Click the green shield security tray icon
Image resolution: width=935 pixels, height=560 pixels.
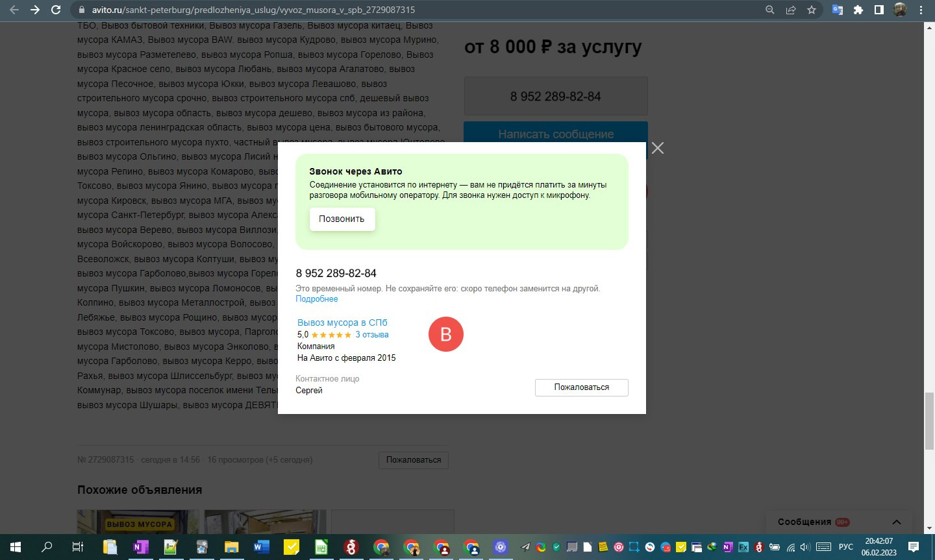556,547
